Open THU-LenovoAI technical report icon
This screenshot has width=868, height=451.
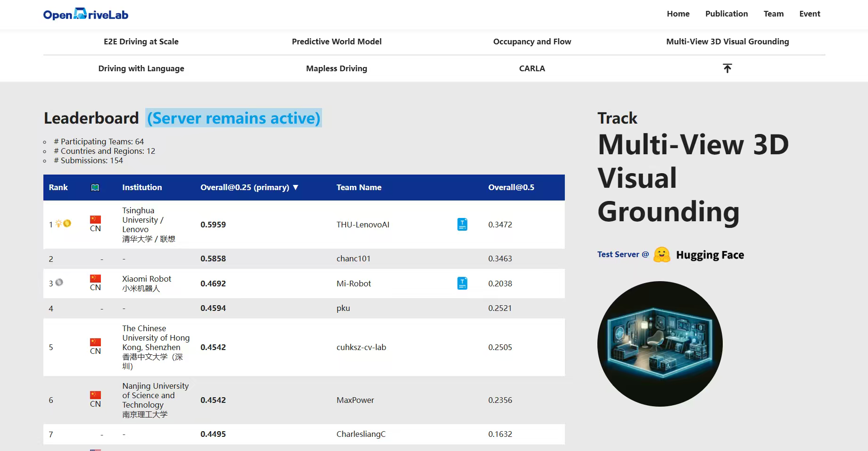pos(463,225)
